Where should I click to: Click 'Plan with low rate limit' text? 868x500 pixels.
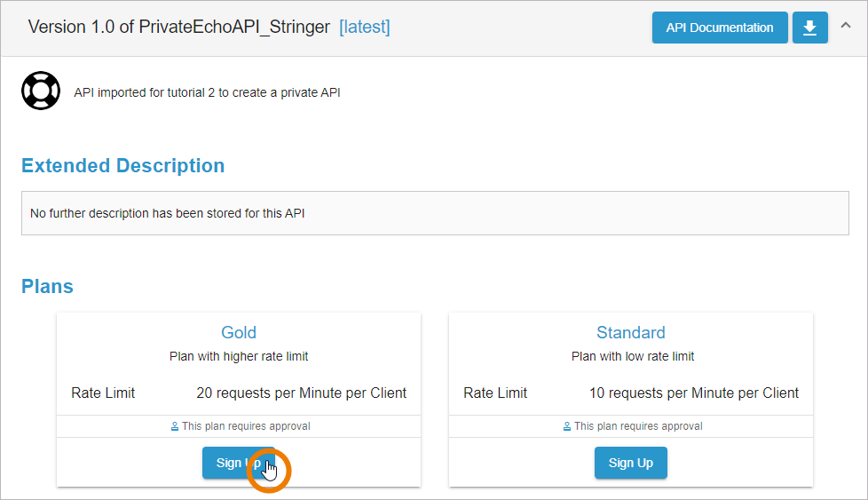[x=633, y=356]
